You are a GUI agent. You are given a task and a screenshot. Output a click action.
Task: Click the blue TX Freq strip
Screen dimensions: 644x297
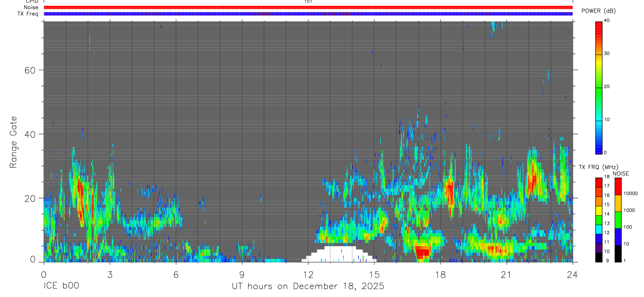tap(308, 14)
